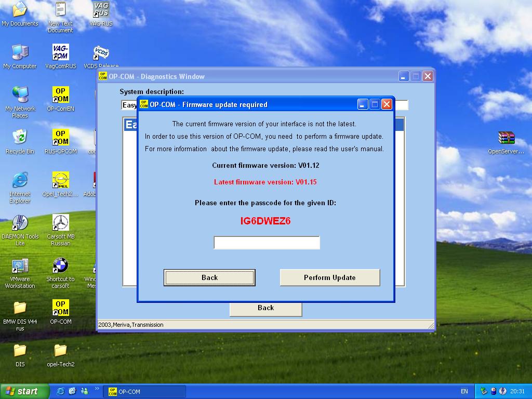Click the BMW DIS V44 rus folder
The image size is (532, 399).
pyautogui.click(x=20, y=310)
